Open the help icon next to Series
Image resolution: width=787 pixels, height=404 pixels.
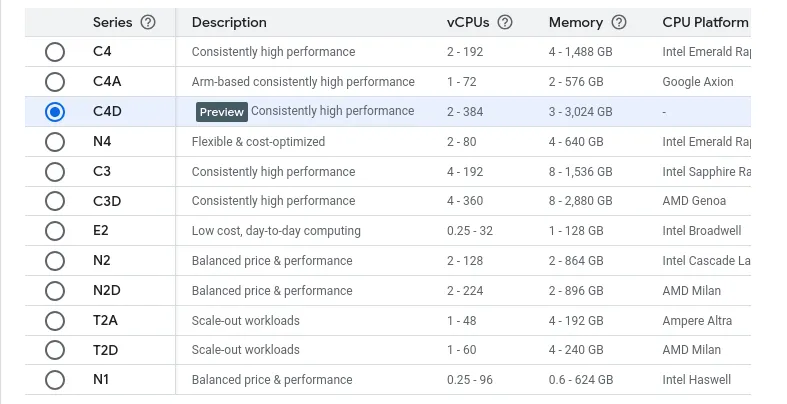pos(148,22)
